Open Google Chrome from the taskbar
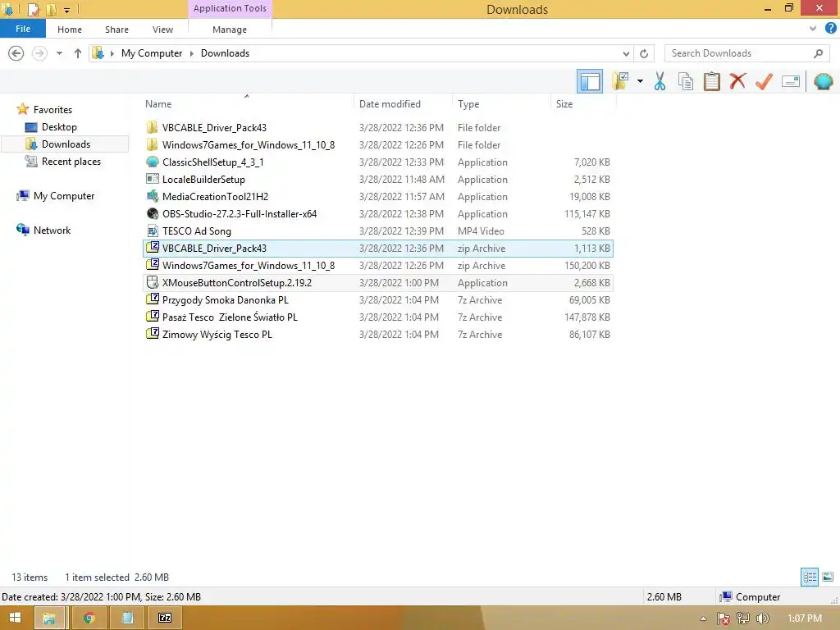The width and height of the screenshot is (840, 630). (x=89, y=619)
